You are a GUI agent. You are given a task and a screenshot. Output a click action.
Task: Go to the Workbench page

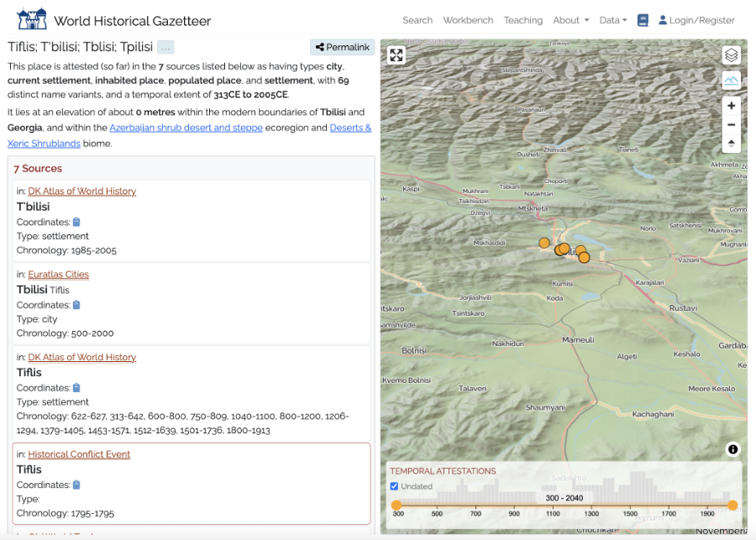(x=468, y=20)
